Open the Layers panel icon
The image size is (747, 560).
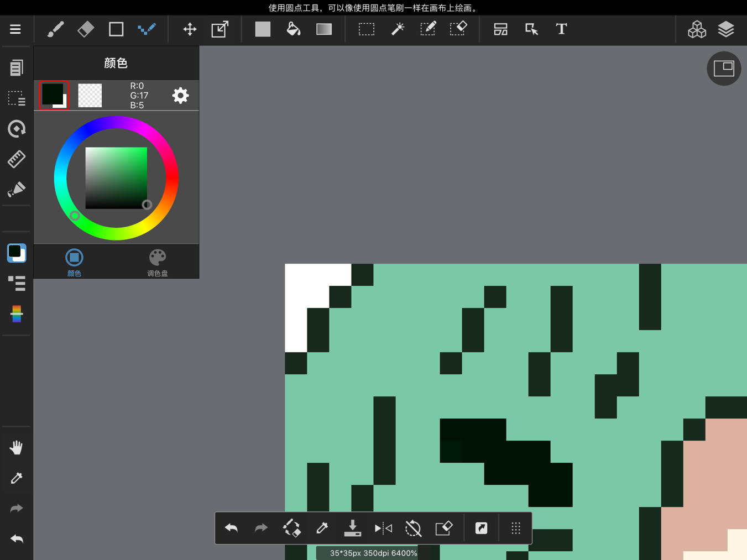coord(725,29)
